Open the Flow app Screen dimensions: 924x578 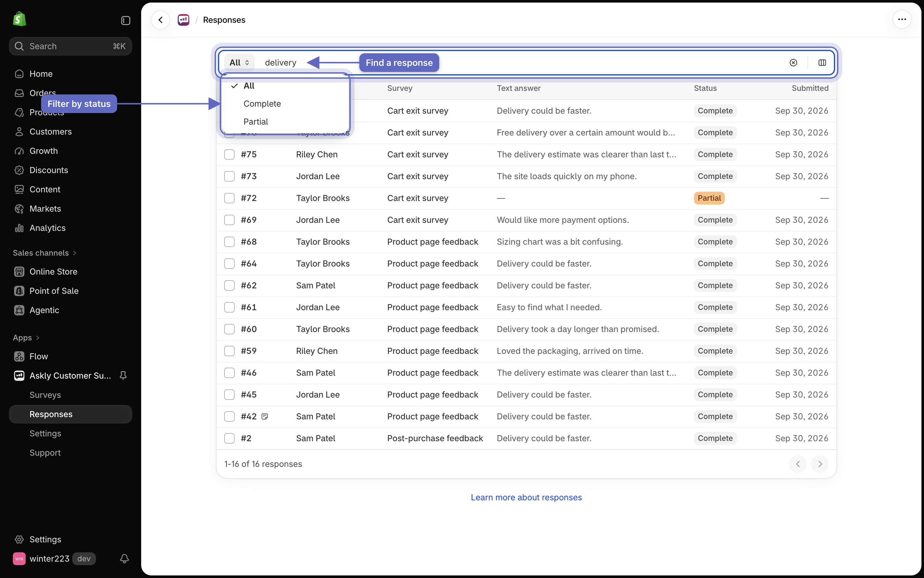pos(71,356)
